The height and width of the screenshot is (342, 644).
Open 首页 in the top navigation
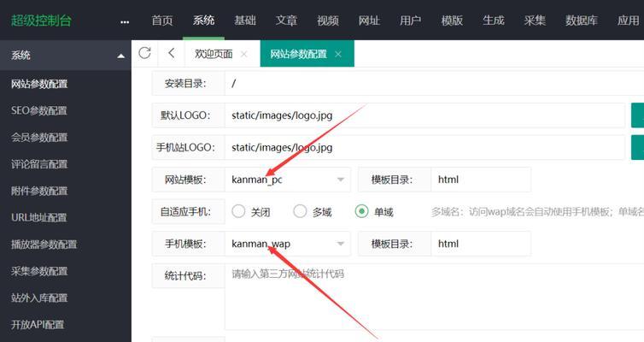[162, 21]
